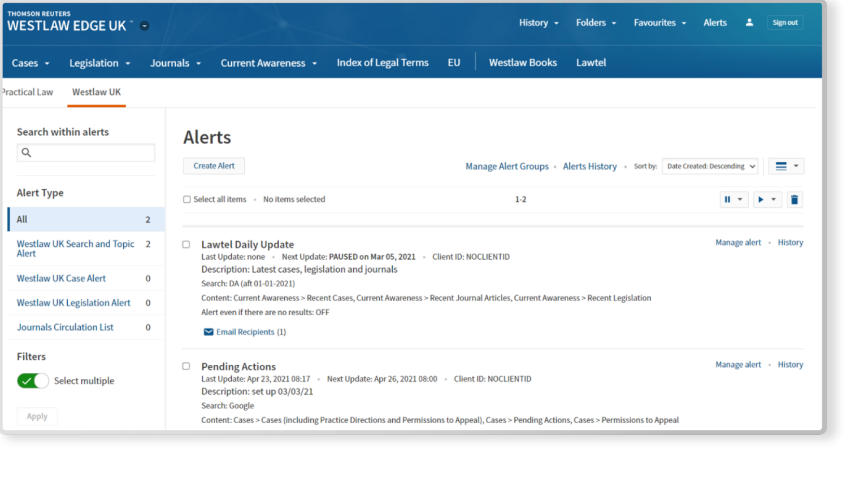Delete alerts using the trash icon

(x=795, y=199)
